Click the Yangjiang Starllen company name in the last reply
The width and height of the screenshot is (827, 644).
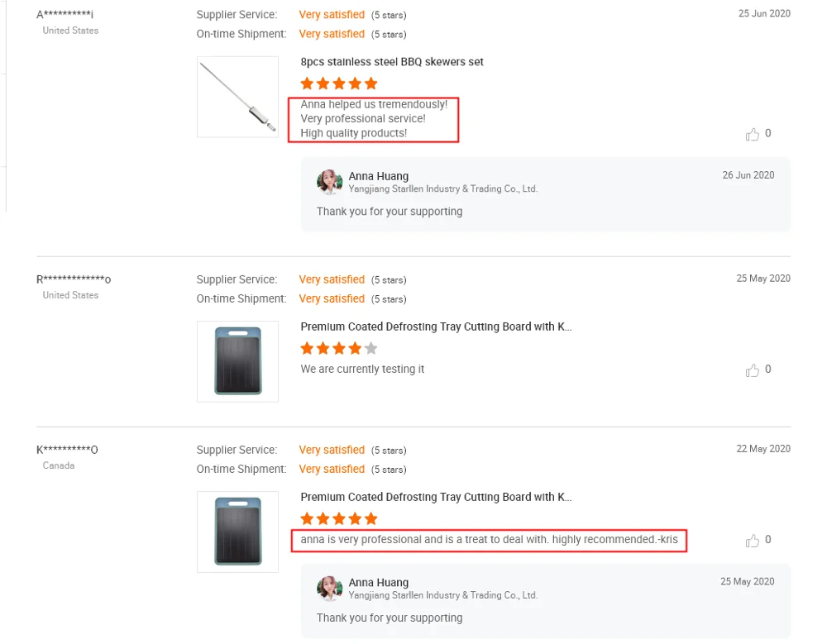(442, 595)
